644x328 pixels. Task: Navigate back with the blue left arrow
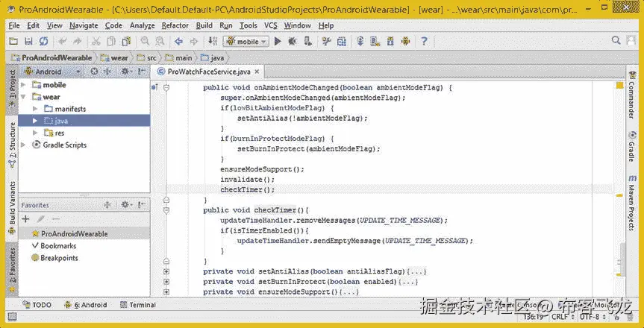[178, 41]
